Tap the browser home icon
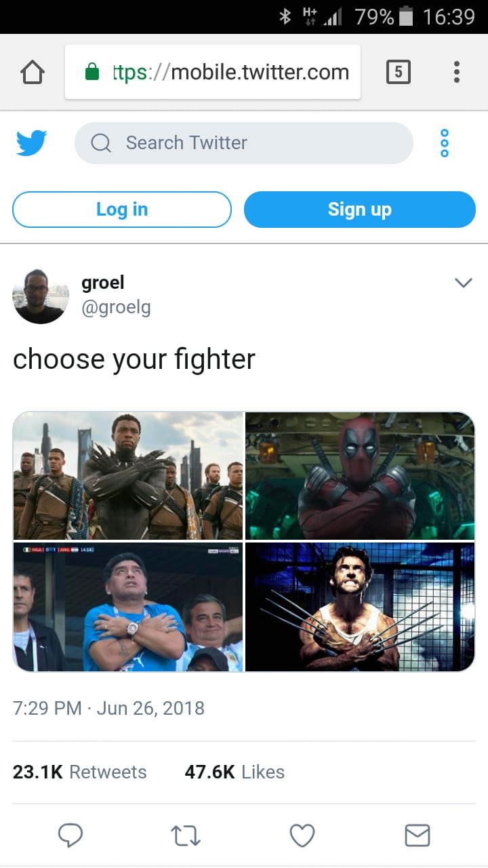This screenshot has width=488, height=868. 33,72
